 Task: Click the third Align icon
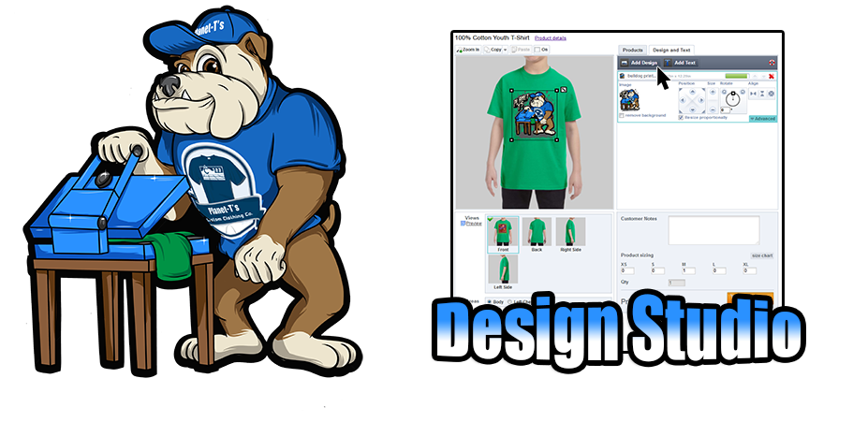[772, 94]
